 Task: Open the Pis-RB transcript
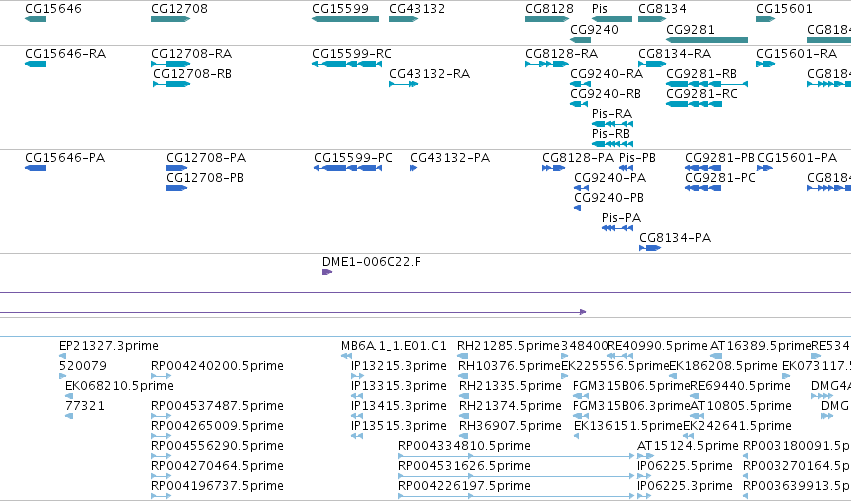(x=611, y=134)
